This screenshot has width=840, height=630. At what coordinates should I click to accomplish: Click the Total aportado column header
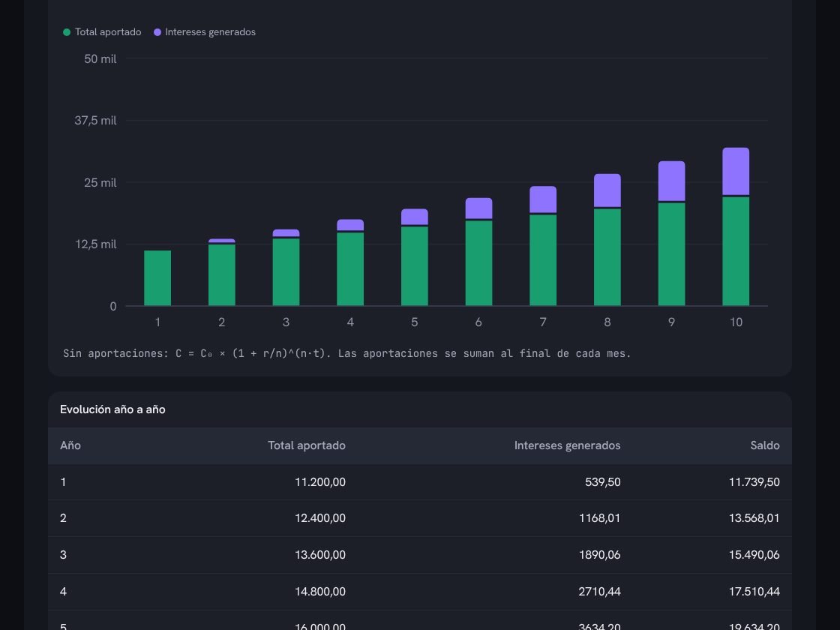307,445
